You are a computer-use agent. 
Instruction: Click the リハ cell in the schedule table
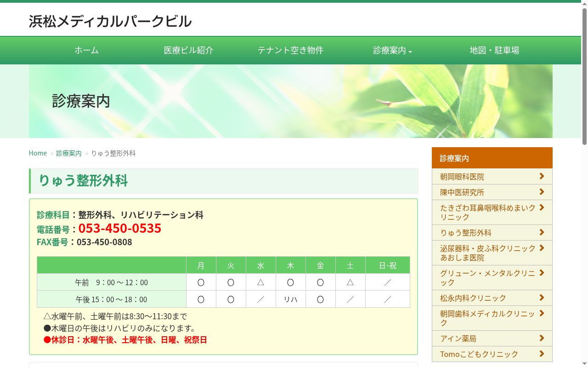point(291,299)
